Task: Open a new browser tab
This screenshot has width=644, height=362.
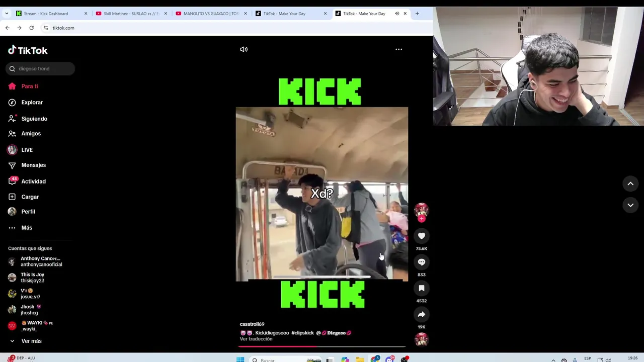Action: pos(417,14)
